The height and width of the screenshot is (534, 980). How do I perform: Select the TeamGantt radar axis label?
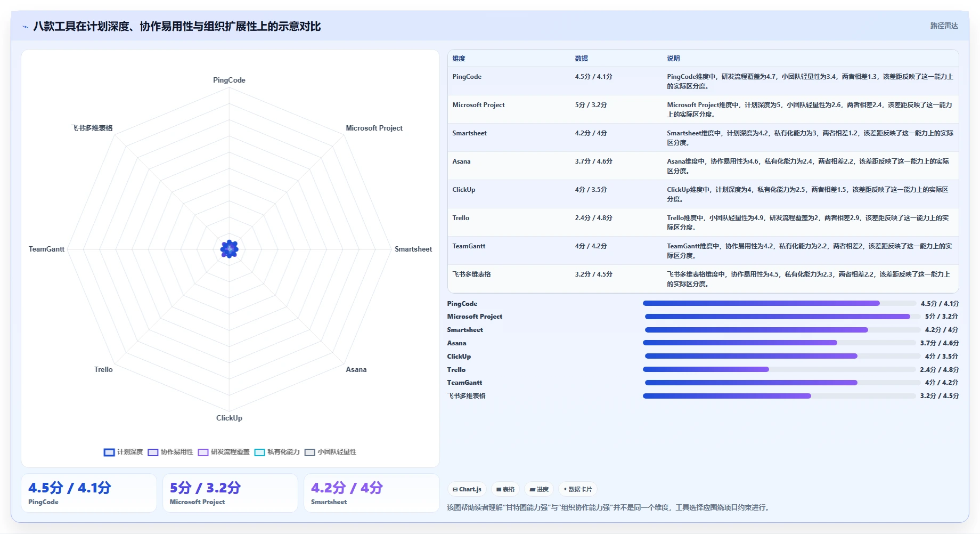[46, 249]
